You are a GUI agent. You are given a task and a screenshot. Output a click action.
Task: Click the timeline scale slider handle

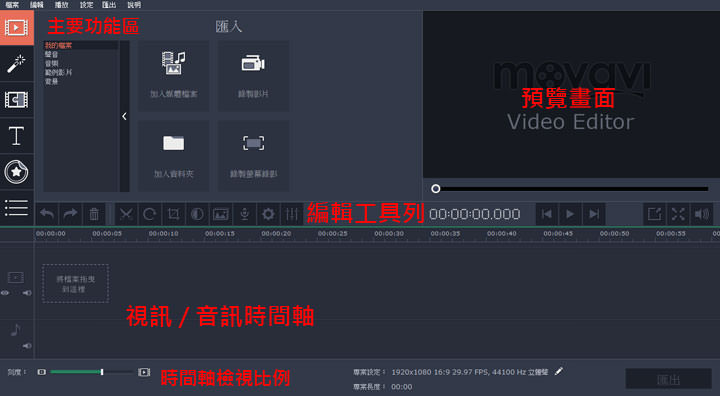(102, 372)
